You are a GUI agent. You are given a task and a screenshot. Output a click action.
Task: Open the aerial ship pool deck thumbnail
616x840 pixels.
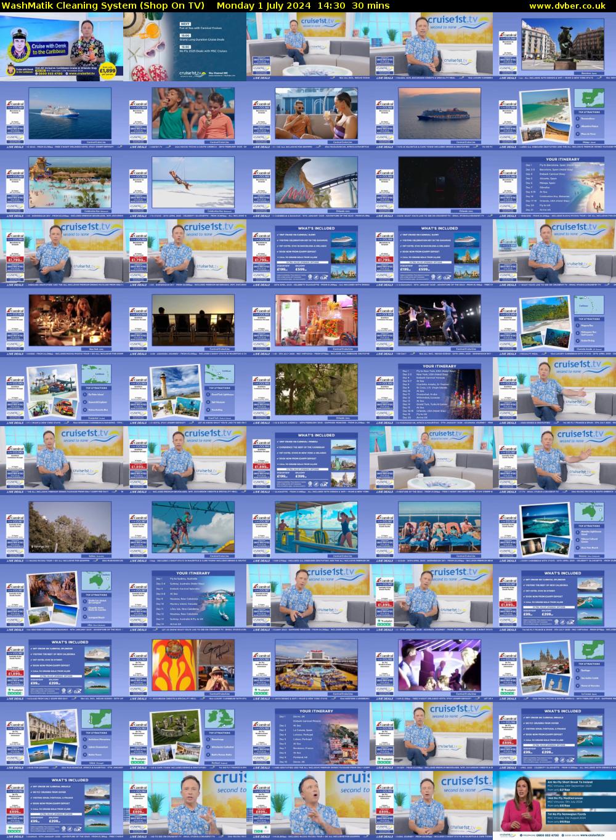(x=308, y=668)
